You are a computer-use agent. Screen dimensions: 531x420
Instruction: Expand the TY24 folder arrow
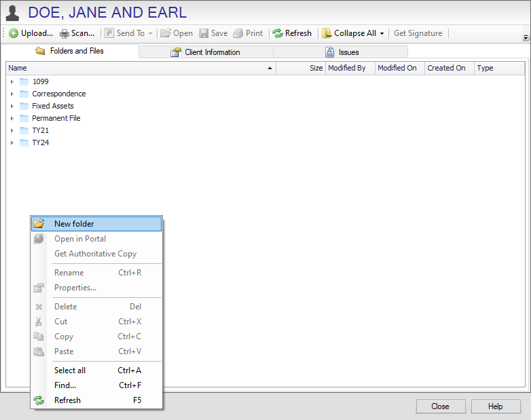click(x=12, y=142)
